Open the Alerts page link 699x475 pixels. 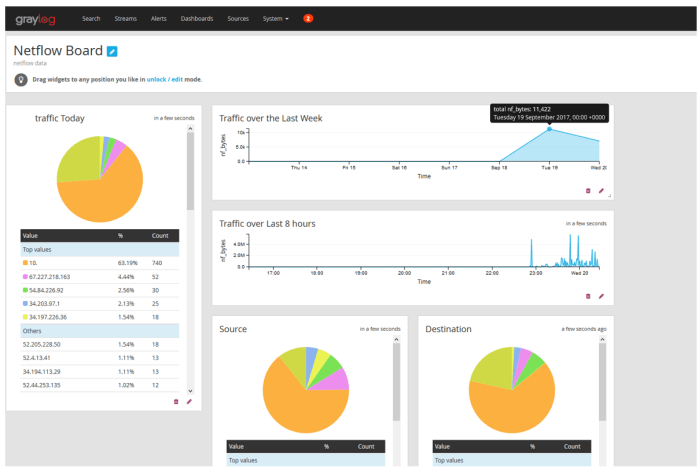pos(158,18)
